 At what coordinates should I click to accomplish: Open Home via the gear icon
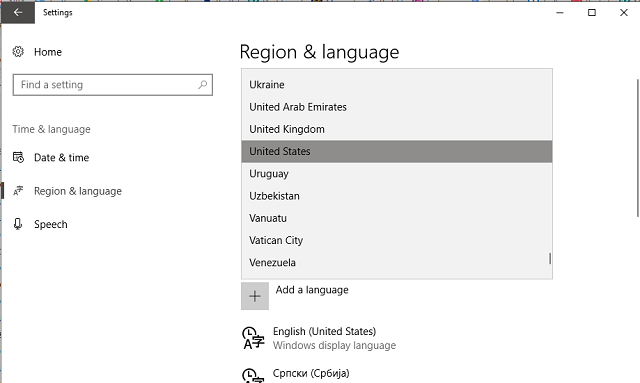[18, 52]
